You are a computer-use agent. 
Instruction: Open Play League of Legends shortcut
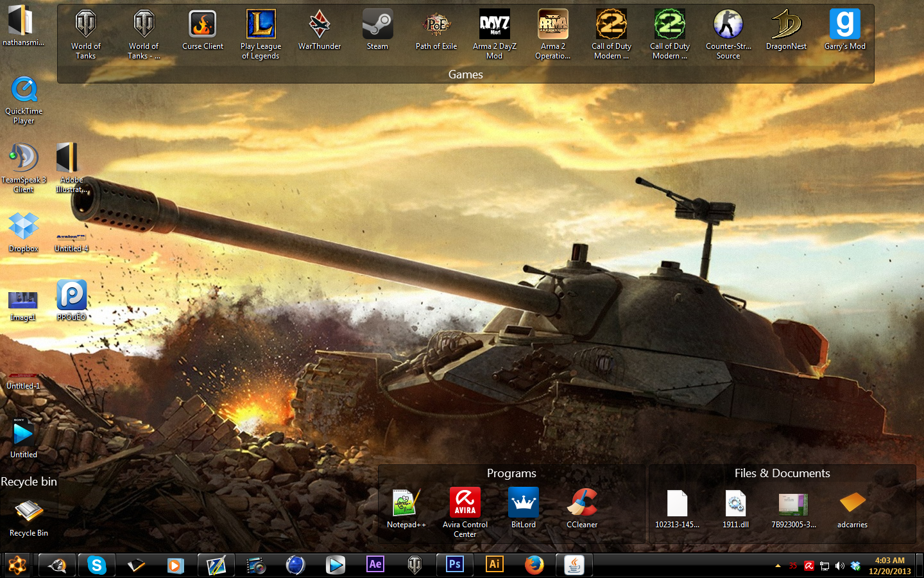(x=261, y=35)
